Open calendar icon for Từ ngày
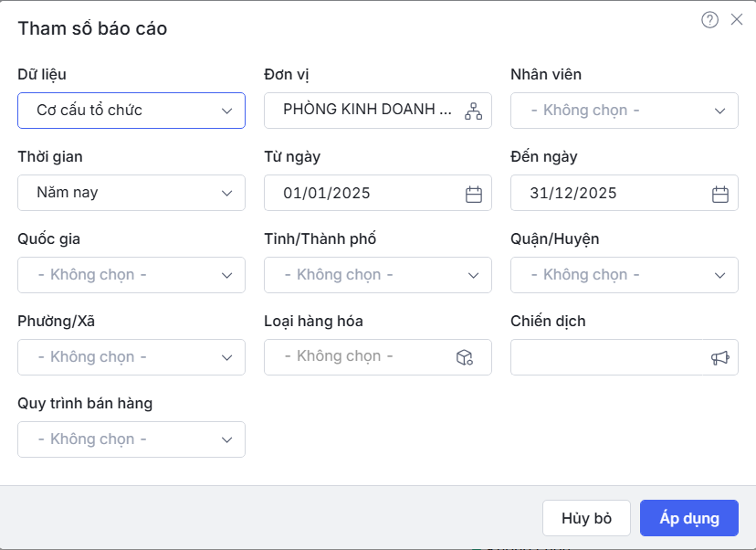756x550 pixels. click(473, 194)
